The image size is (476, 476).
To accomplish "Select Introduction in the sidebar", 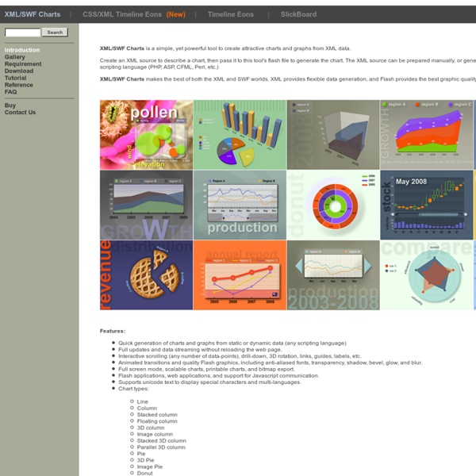I will coord(22,50).
